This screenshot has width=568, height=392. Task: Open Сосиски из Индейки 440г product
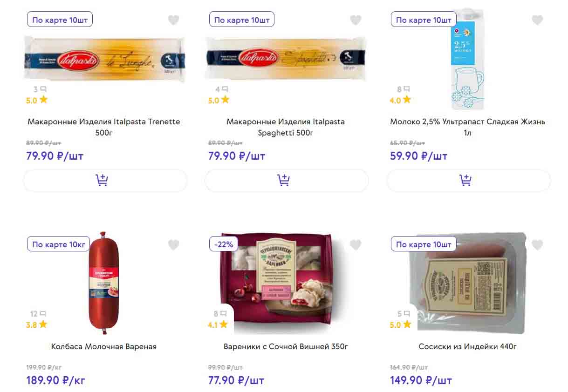tap(467, 347)
